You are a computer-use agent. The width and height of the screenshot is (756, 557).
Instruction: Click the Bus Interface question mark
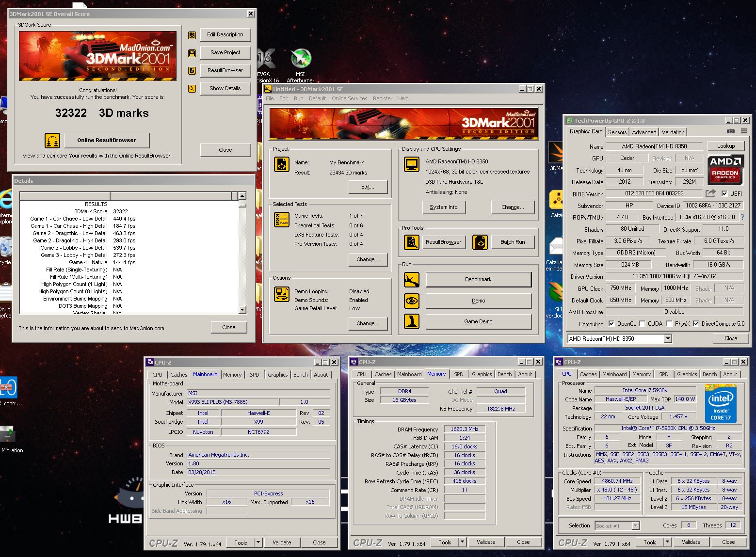click(742, 217)
